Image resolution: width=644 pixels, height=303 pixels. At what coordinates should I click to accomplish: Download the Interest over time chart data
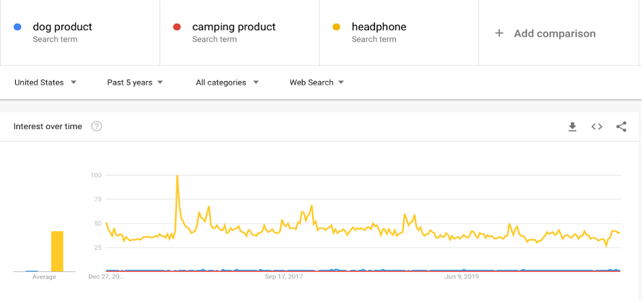pyautogui.click(x=572, y=126)
